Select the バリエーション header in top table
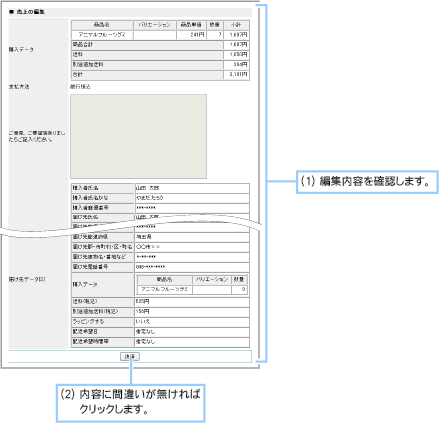Viewport: 439px width, 423px height. point(155,25)
